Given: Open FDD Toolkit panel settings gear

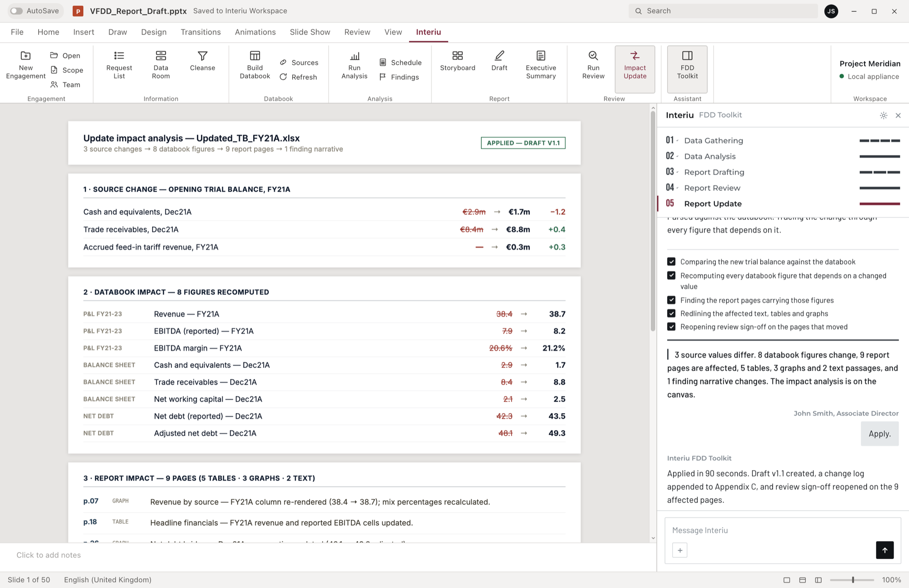Looking at the screenshot, I should (884, 115).
